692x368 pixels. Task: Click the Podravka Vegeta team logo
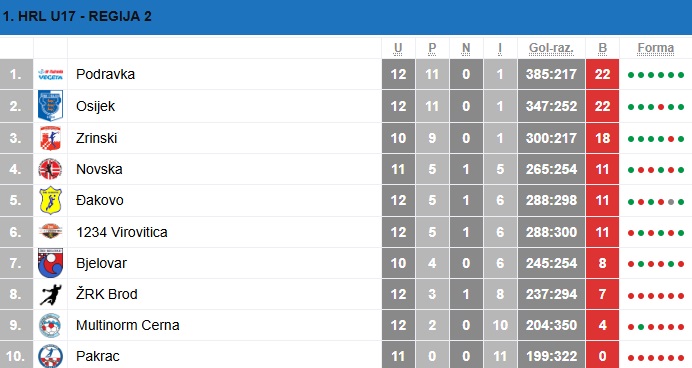[50, 74]
